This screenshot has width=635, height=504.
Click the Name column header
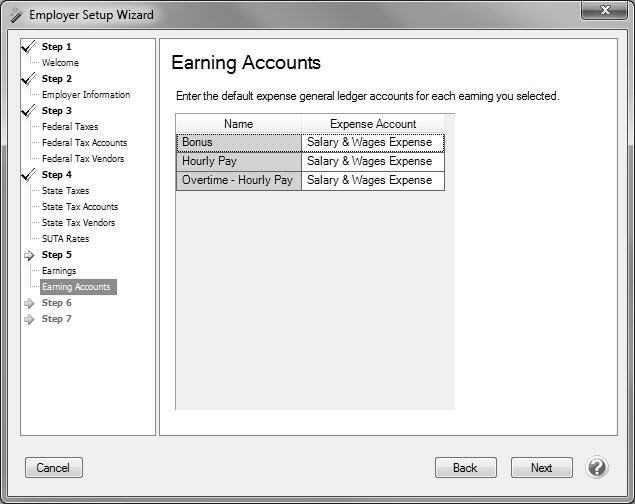pyautogui.click(x=239, y=124)
